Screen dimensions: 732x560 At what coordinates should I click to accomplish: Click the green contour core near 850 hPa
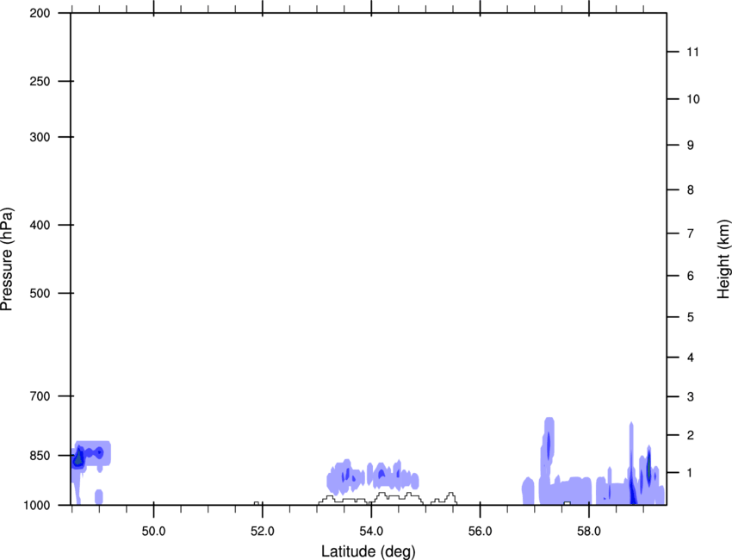point(78,458)
